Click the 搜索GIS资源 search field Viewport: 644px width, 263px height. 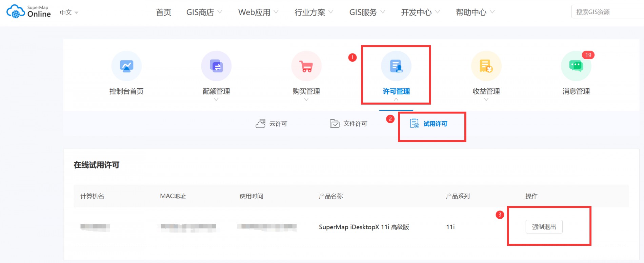607,12
